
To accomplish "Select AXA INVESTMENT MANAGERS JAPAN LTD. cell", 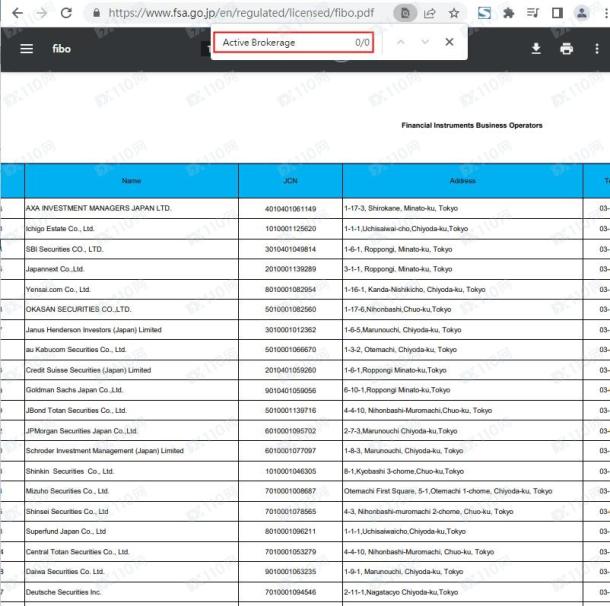I will click(131, 208).
